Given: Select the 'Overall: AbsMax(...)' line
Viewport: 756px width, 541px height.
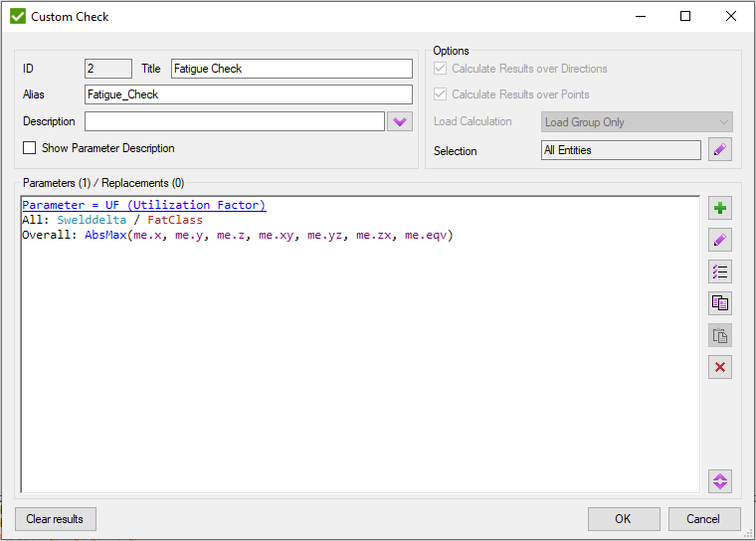Looking at the screenshot, I should click(238, 236).
